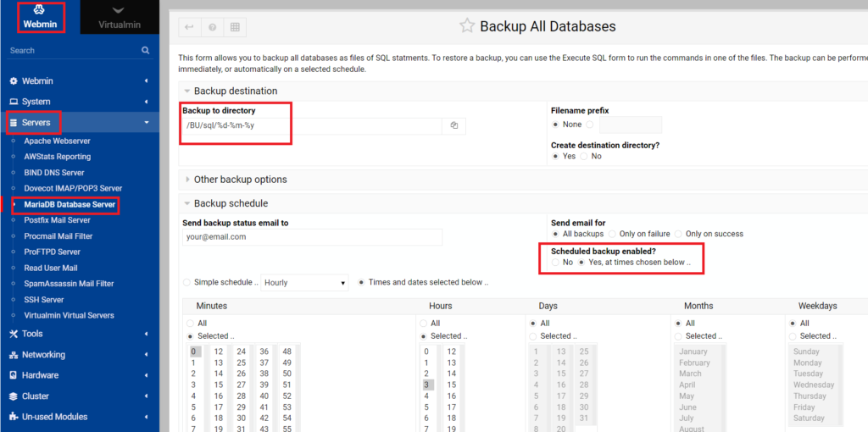The height and width of the screenshot is (432, 868).
Task: Expand the Tools sidebar category
Action: coord(80,334)
